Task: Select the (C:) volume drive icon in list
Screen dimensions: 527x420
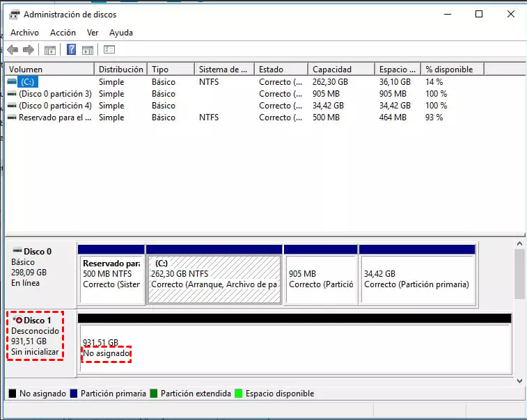Action: [x=13, y=82]
